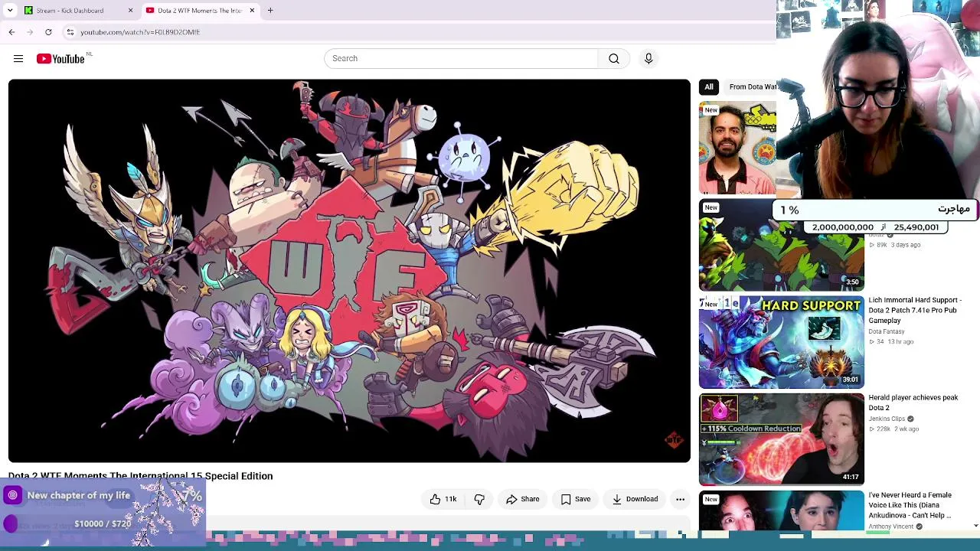Image resolution: width=980 pixels, height=551 pixels.
Task: Select the All filter chip
Action: (x=709, y=87)
